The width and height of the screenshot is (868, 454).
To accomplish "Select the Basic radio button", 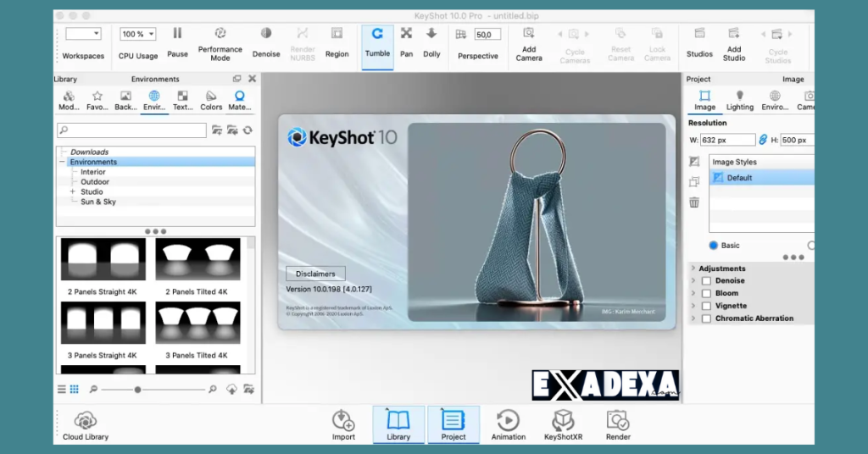I will point(713,245).
